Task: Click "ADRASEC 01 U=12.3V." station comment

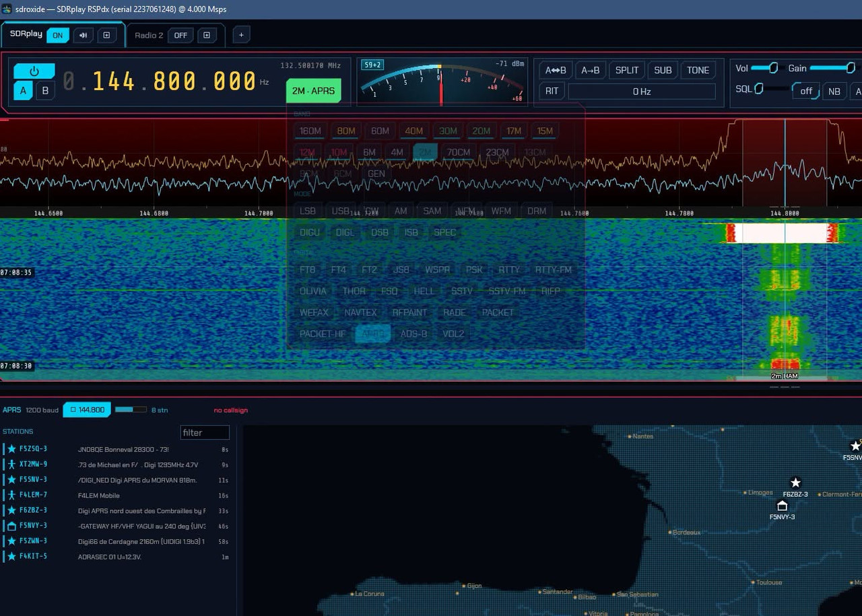Action: click(110, 557)
